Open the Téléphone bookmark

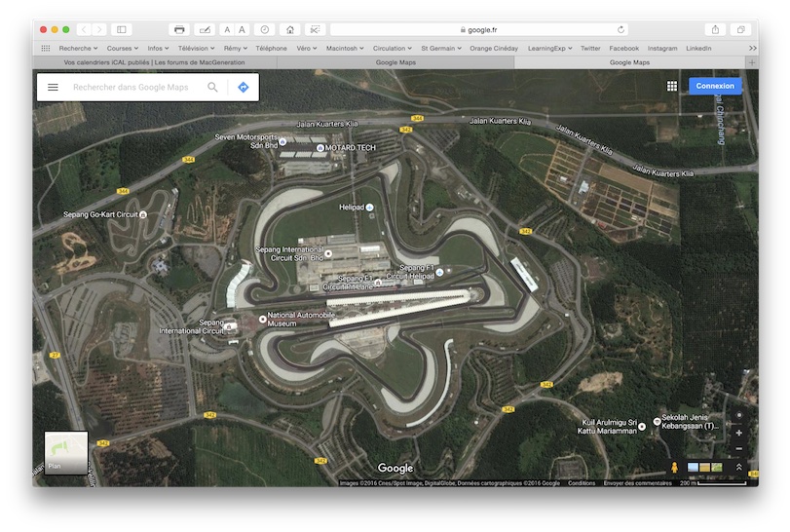coord(271,49)
